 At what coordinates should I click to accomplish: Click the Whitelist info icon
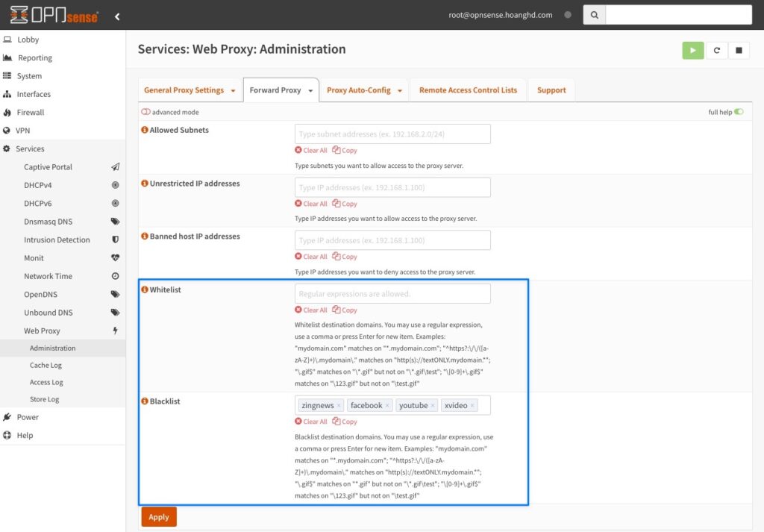point(145,290)
